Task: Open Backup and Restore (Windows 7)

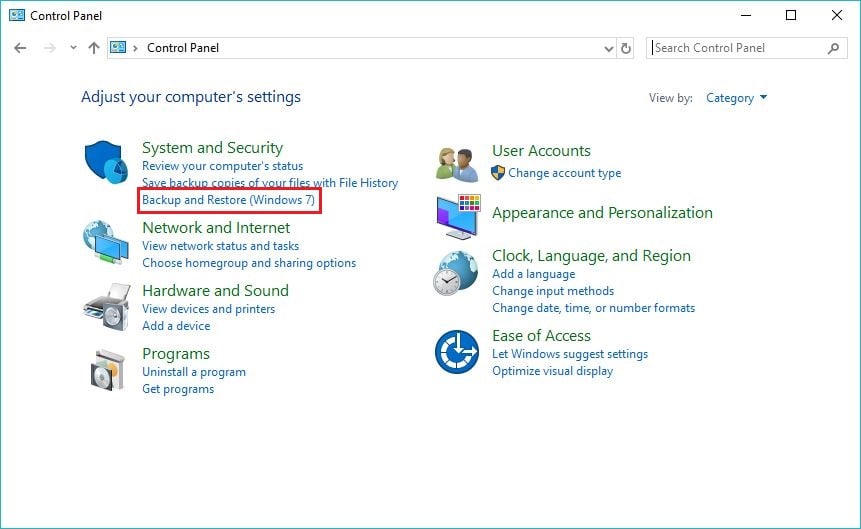Action: (x=228, y=200)
